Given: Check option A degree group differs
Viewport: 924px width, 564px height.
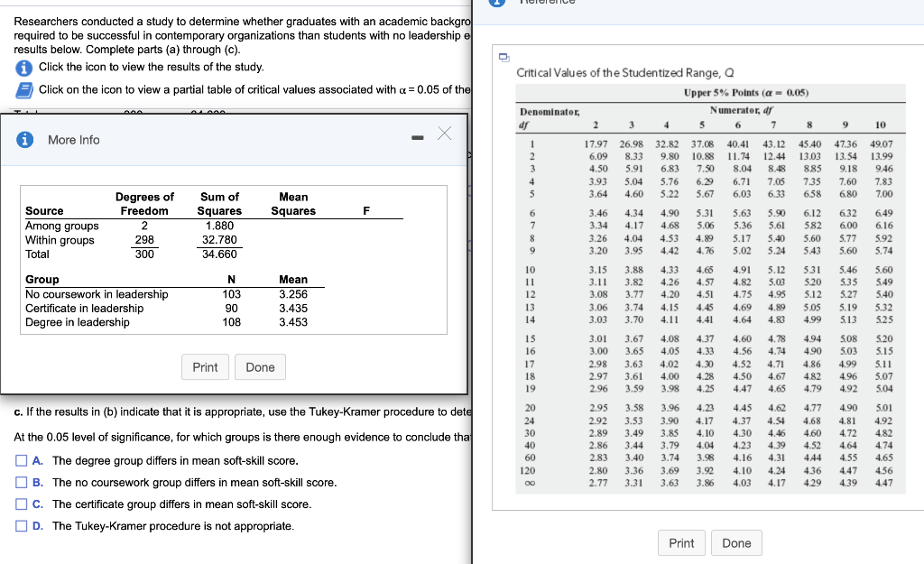Looking at the screenshot, I should point(22,460).
